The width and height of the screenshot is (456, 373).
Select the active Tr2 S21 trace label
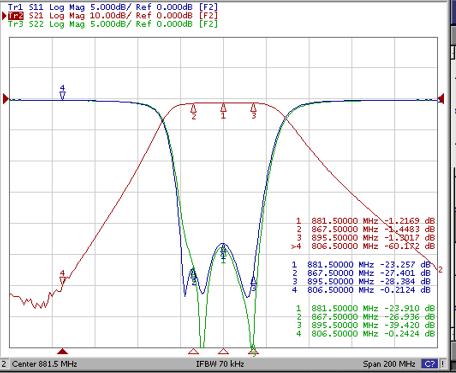[113, 15]
